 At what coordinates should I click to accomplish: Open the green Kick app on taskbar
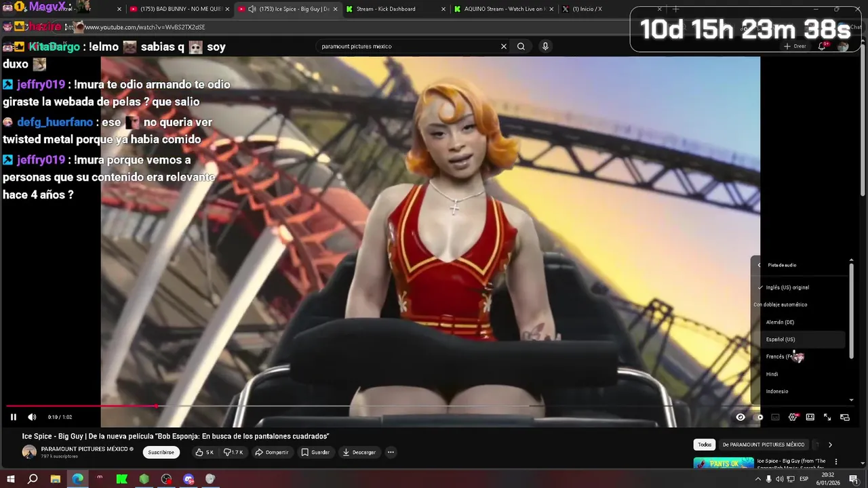(122, 479)
